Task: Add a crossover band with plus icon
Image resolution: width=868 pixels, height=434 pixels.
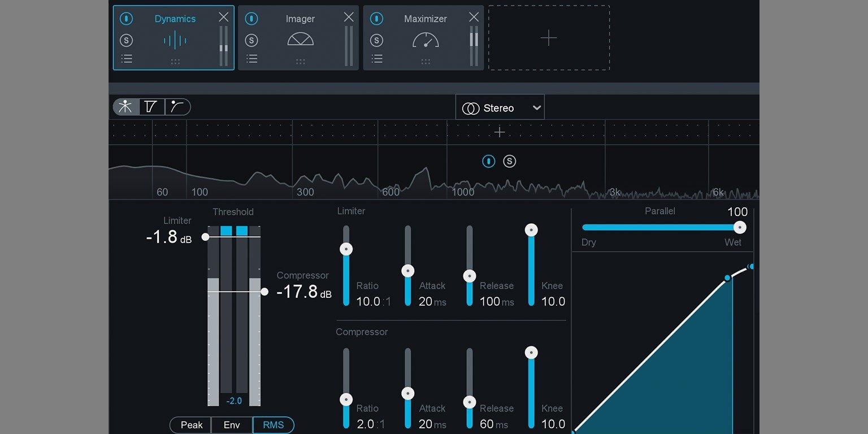Action: pos(499,132)
